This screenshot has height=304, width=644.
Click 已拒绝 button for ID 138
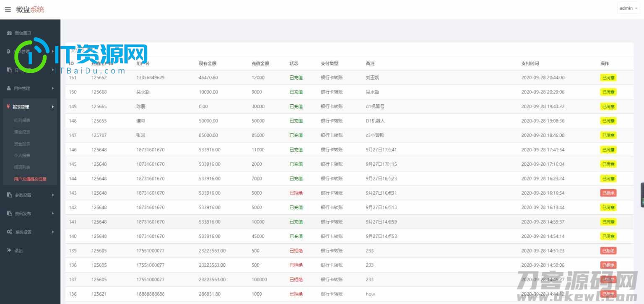tap(608, 265)
